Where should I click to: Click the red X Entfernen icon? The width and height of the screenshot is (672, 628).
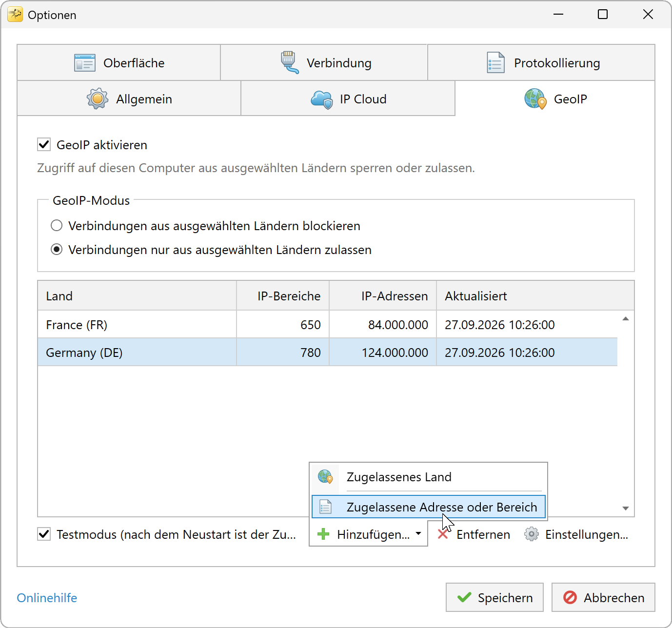443,534
